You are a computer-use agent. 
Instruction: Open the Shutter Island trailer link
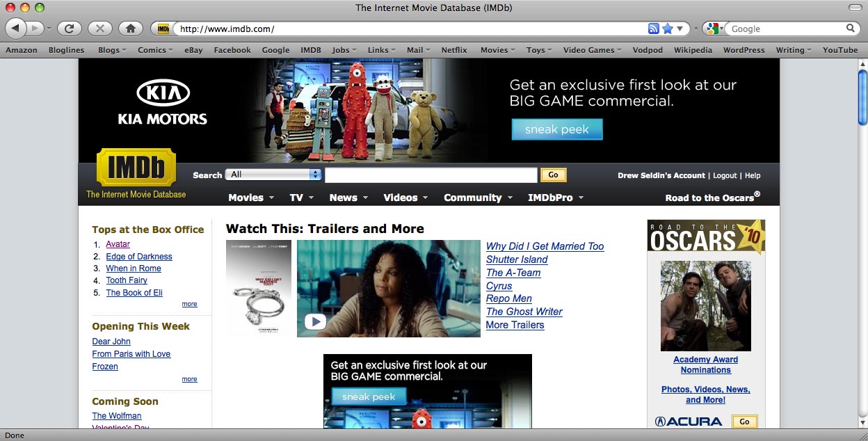(x=517, y=259)
